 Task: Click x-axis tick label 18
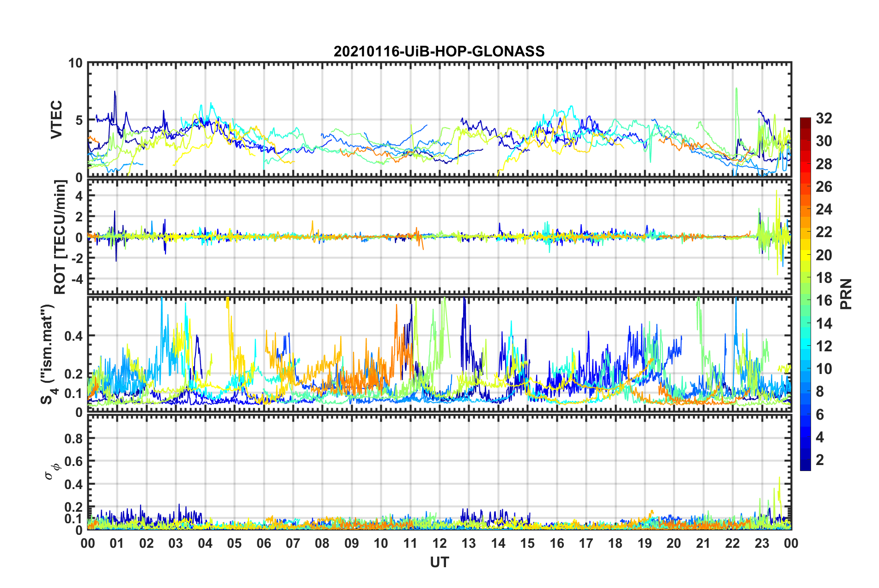(x=615, y=543)
